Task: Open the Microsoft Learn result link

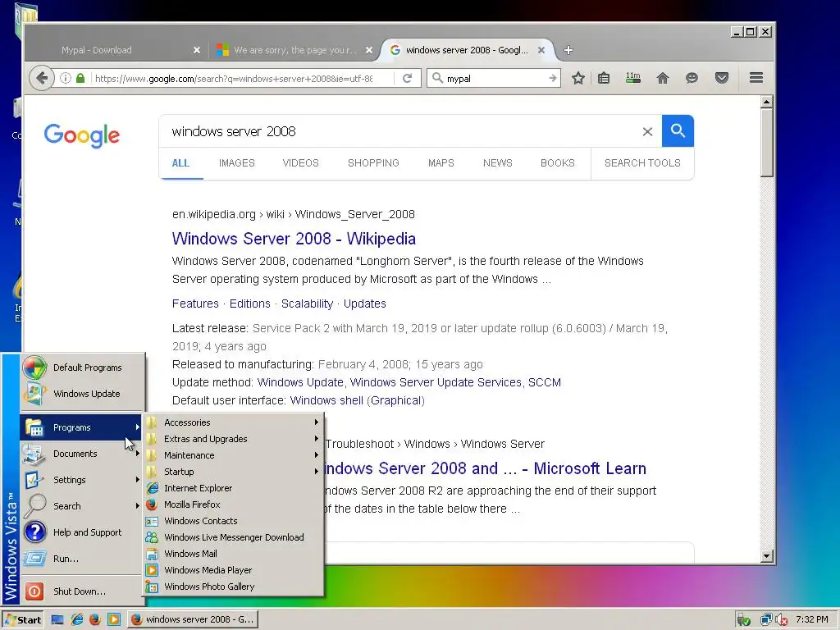Action: click(x=484, y=468)
